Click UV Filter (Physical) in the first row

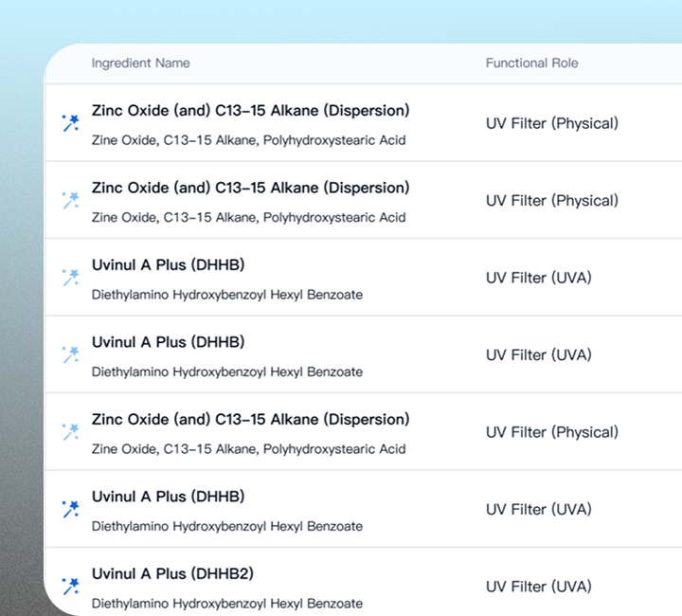pos(551,123)
